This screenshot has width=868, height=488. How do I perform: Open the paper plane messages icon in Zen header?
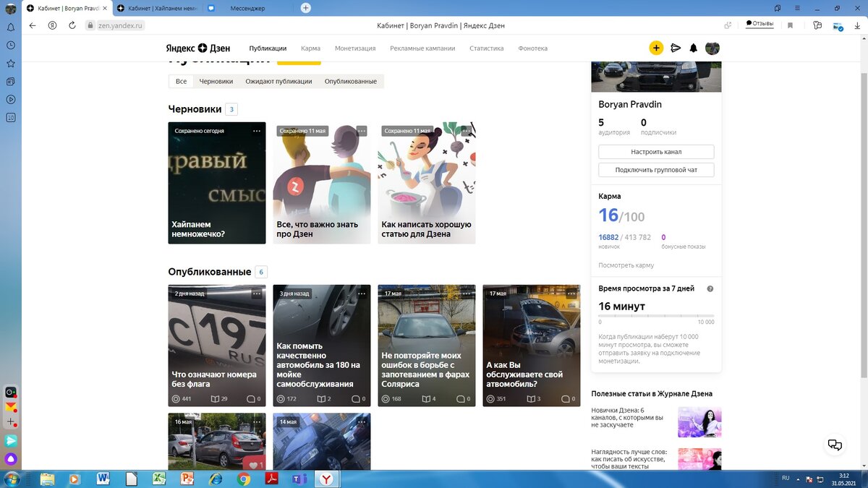tap(676, 48)
